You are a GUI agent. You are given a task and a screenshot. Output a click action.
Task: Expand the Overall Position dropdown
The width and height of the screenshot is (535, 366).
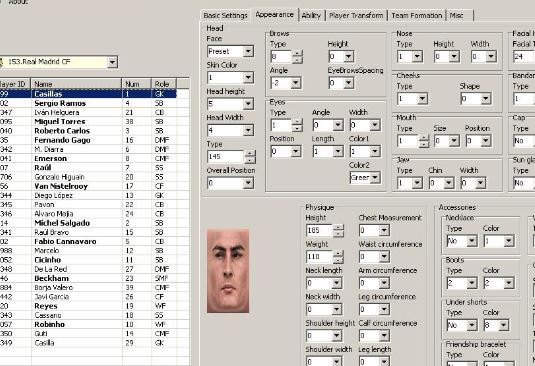(x=248, y=183)
